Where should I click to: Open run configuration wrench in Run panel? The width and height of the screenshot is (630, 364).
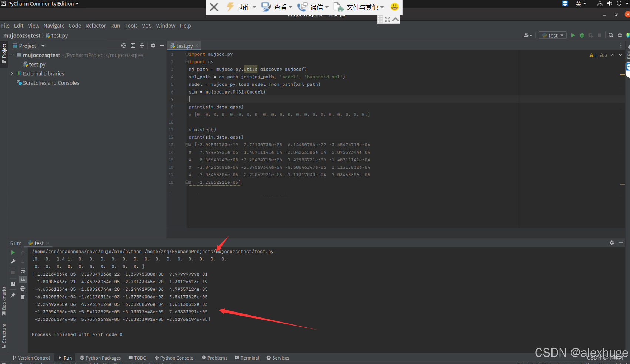click(x=13, y=262)
